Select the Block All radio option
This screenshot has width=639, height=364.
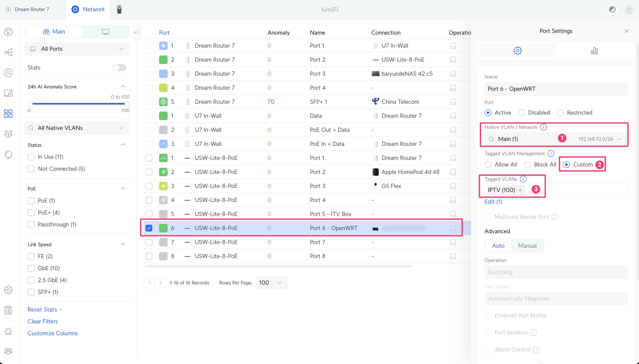click(527, 165)
